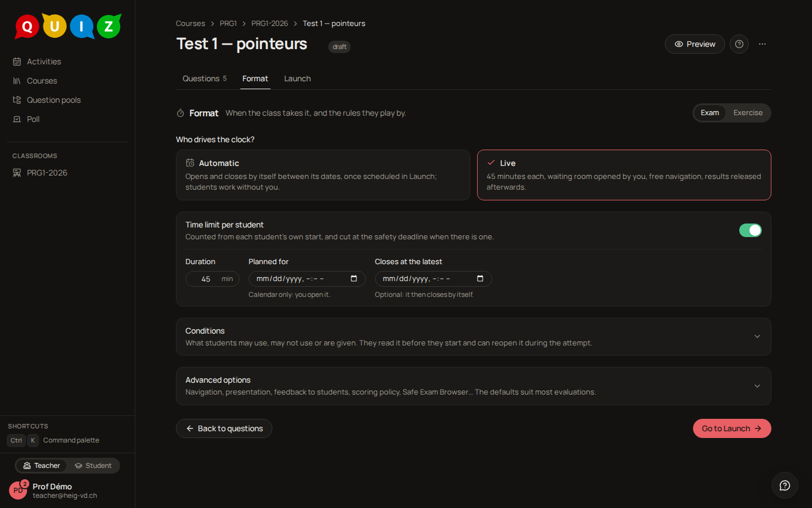Image resolution: width=812 pixels, height=508 pixels.
Task: Open the three-dots more options menu
Action: pyautogui.click(x=762, y=44)
